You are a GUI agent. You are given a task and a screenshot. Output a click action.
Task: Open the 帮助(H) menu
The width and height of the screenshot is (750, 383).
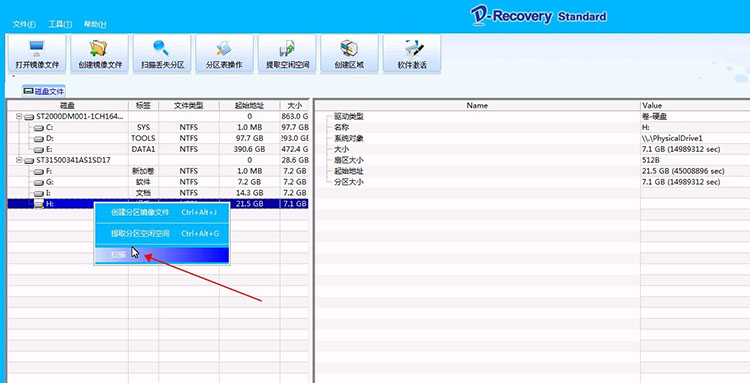pos(95,24)
